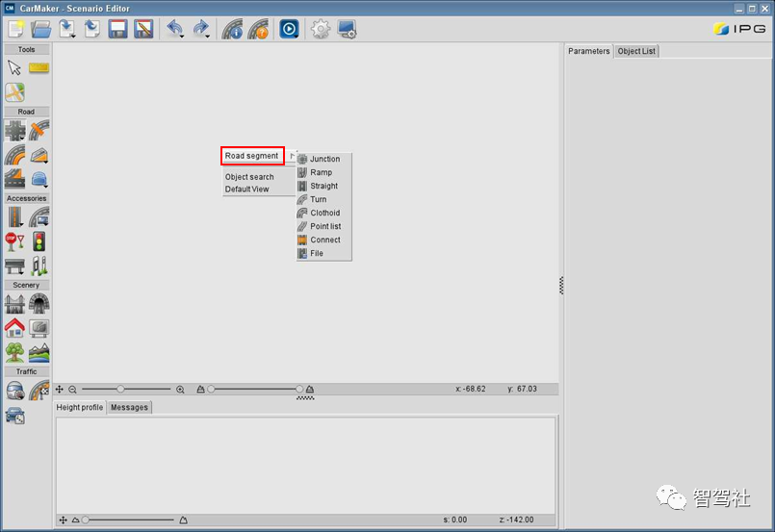Open a scenario with the folder icon

pos(41,29)
